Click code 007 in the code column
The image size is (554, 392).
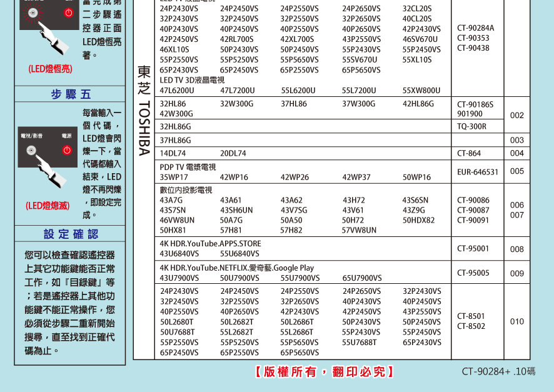pos(517,215)
